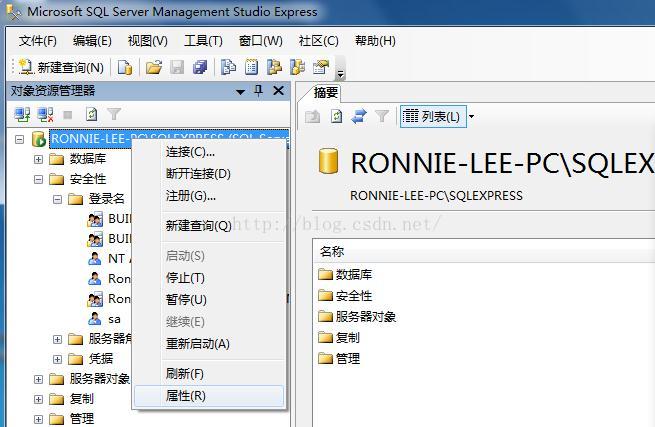655x427 pixels.
Task: Collapse the 安全性 tree node
Action: coord(38,179)
